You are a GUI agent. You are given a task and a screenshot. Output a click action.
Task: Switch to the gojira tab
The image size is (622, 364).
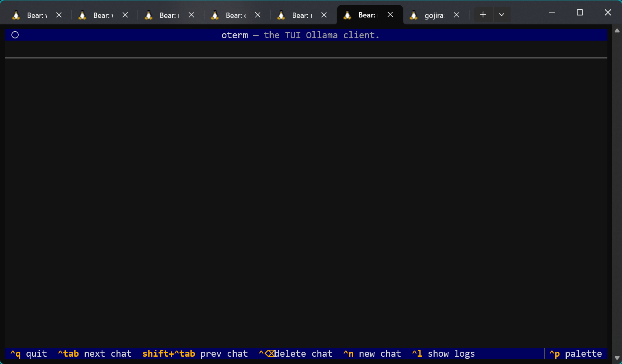coord(434,15)
